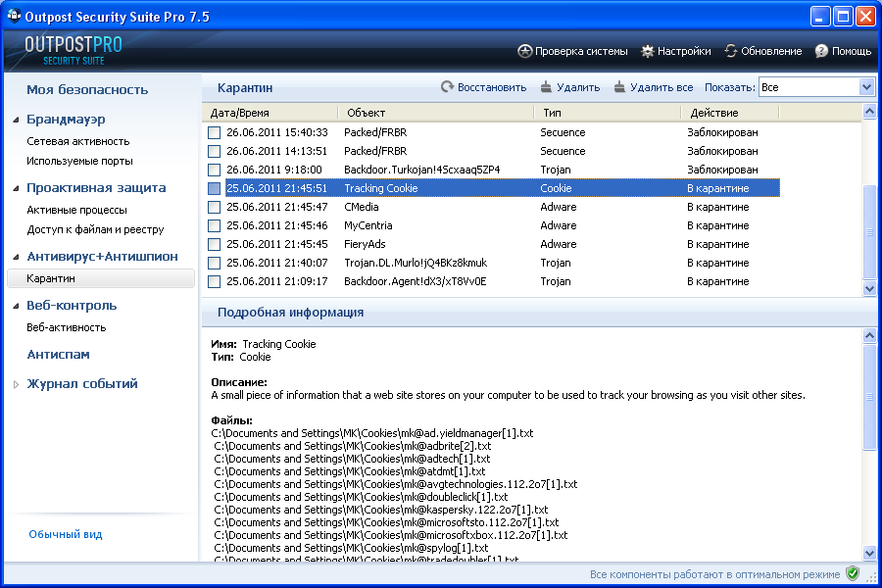Image resolution: width=882 pixels, height=588 pixels.
Task: Click the details panel scrollbar thumb
Action: point(869,397)
